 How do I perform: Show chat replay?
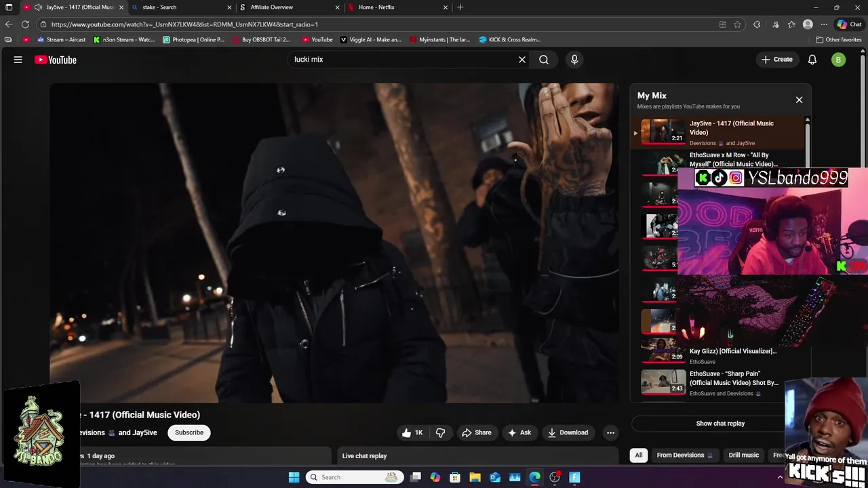pyautogui.click(x=720, y=424)
